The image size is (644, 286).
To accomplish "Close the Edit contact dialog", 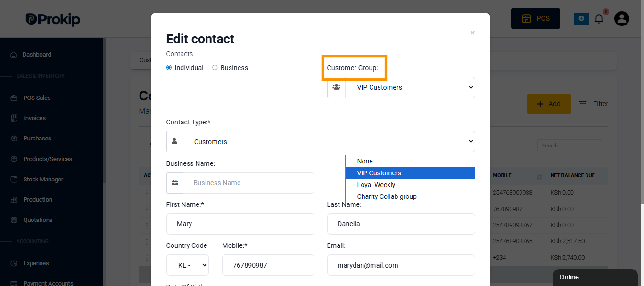I will click(472, 33).
